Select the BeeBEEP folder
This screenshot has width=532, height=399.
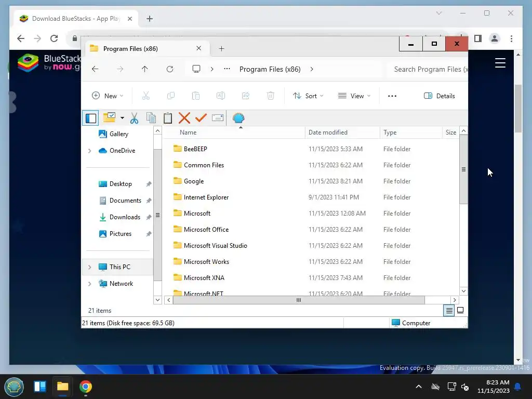(x=195, y=149)
